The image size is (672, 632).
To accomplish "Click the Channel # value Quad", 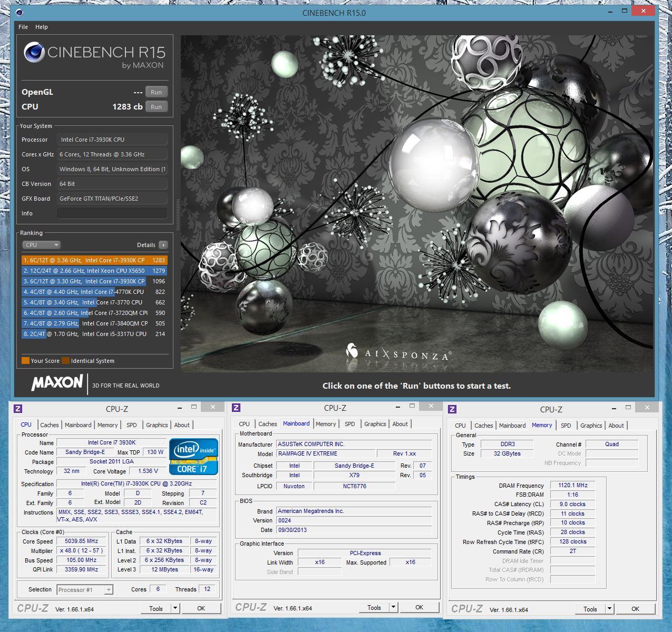I will point(612,444).
